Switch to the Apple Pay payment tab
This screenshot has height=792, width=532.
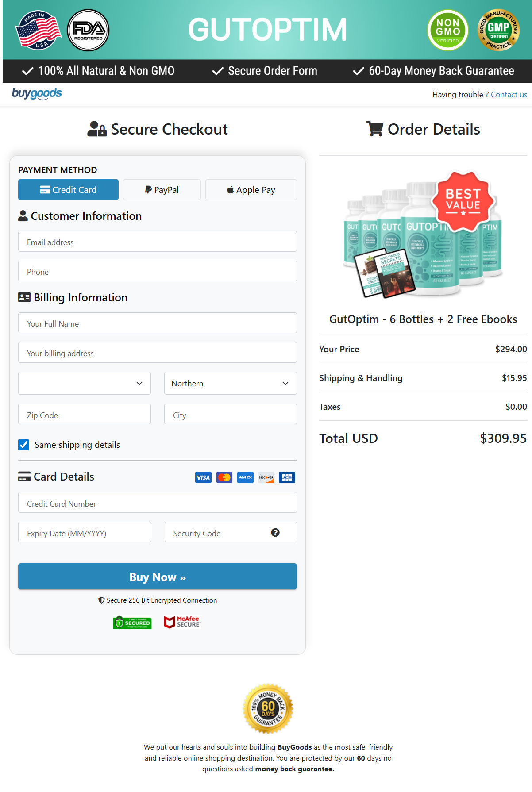click(x=251, y=189)
